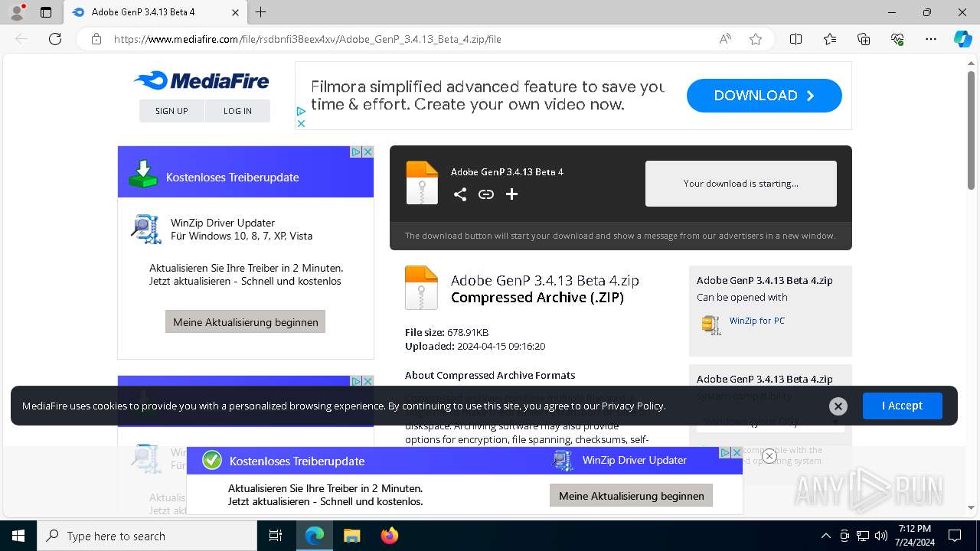
Task: Open the Windows Start menu
Action: click(18, 536)
